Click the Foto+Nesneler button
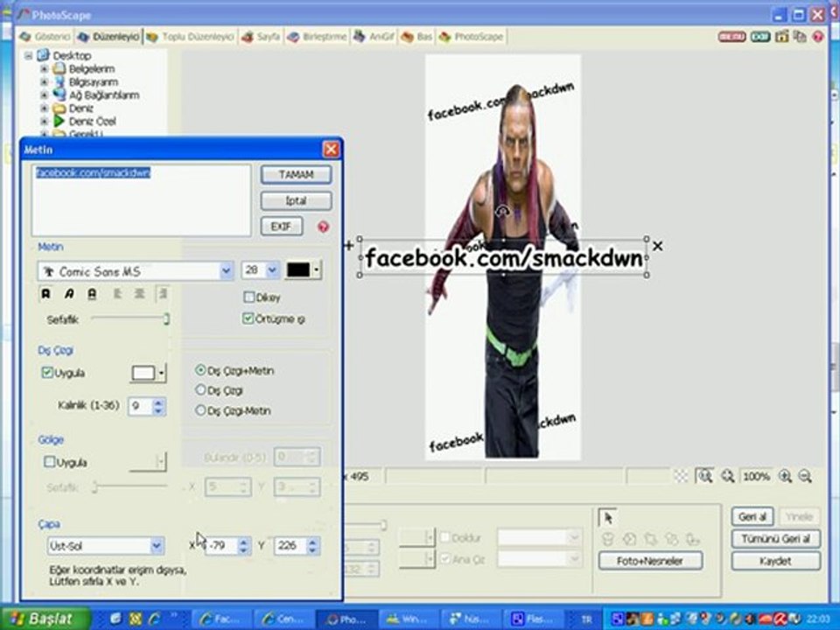The image size is (840, 630). coord(650,561)
